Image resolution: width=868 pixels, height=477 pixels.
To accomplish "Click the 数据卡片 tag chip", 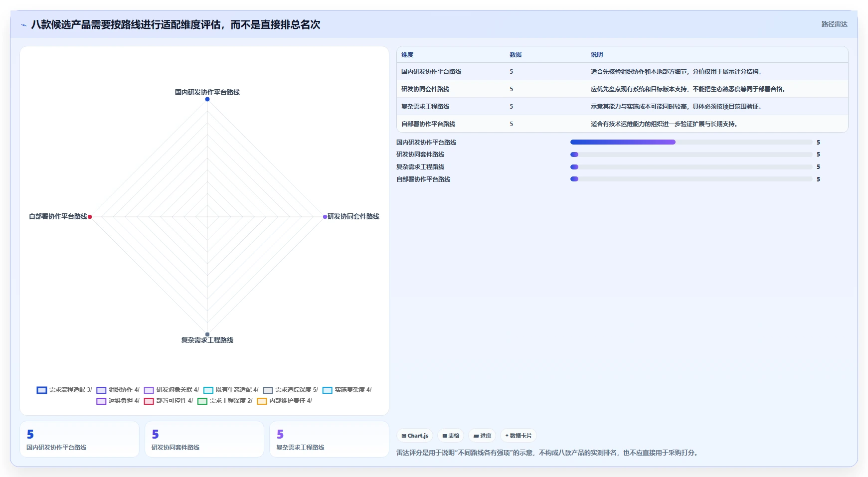I will pos(519,436).
